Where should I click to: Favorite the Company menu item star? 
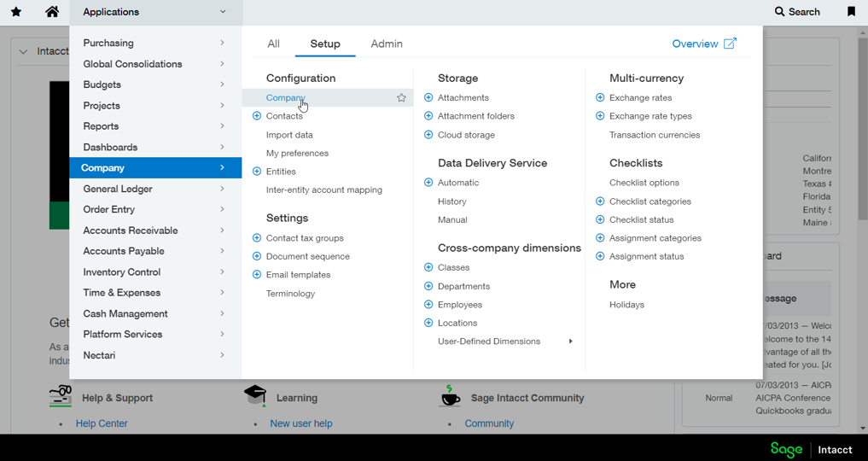[x=401, y=98]
